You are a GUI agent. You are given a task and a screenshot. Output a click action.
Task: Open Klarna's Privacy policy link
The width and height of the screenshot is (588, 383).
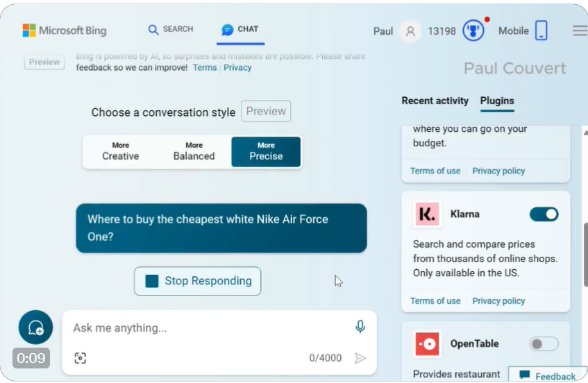[x=498, y=301]
